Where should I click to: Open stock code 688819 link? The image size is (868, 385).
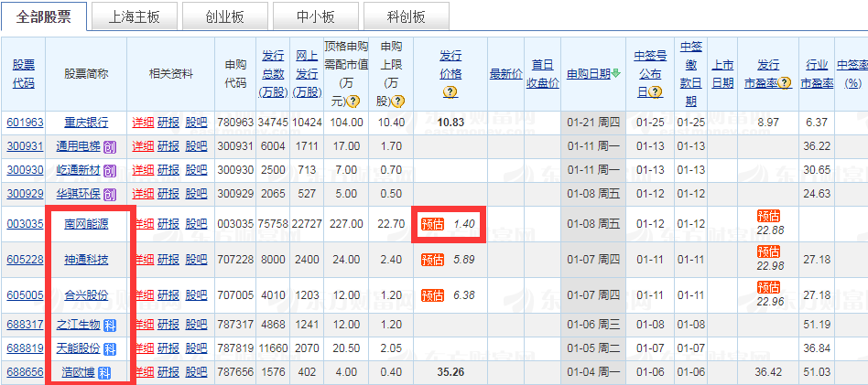tap(25, 348)
